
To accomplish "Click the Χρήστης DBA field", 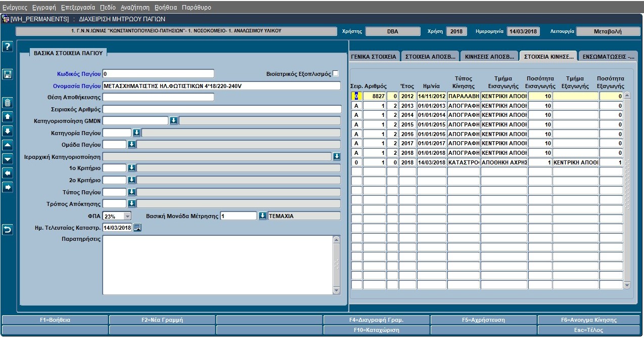I will 393,31.
